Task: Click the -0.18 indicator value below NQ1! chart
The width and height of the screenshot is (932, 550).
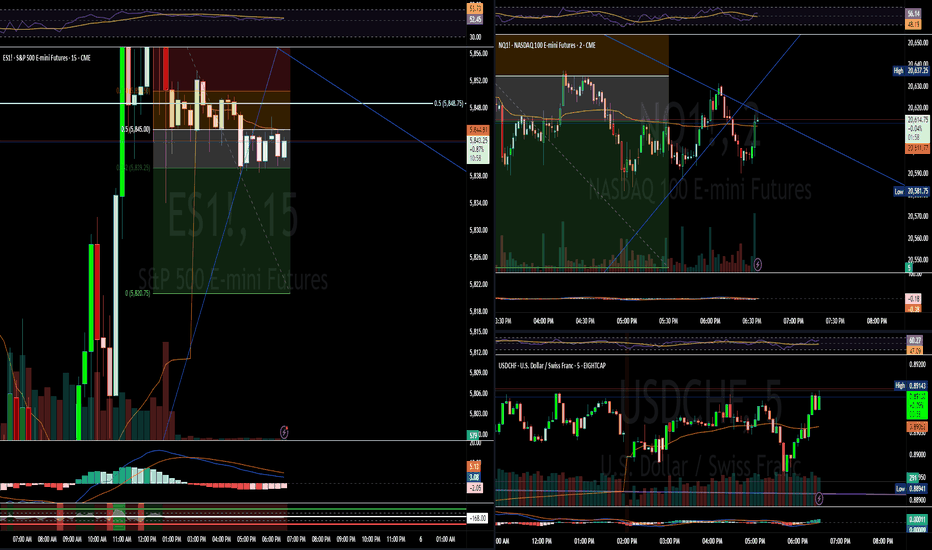Action: click(x=913, y=298)
